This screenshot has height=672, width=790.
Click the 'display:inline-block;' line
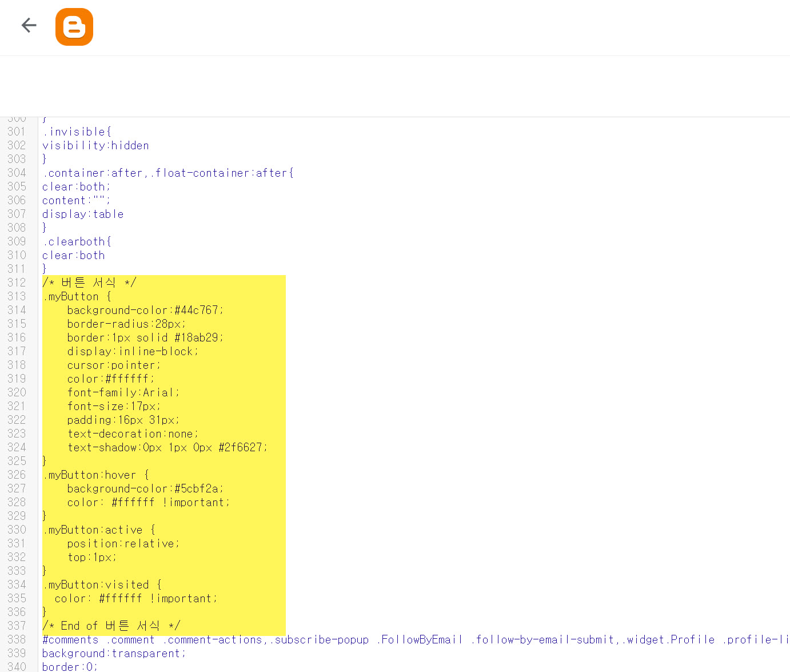[133, 351]
